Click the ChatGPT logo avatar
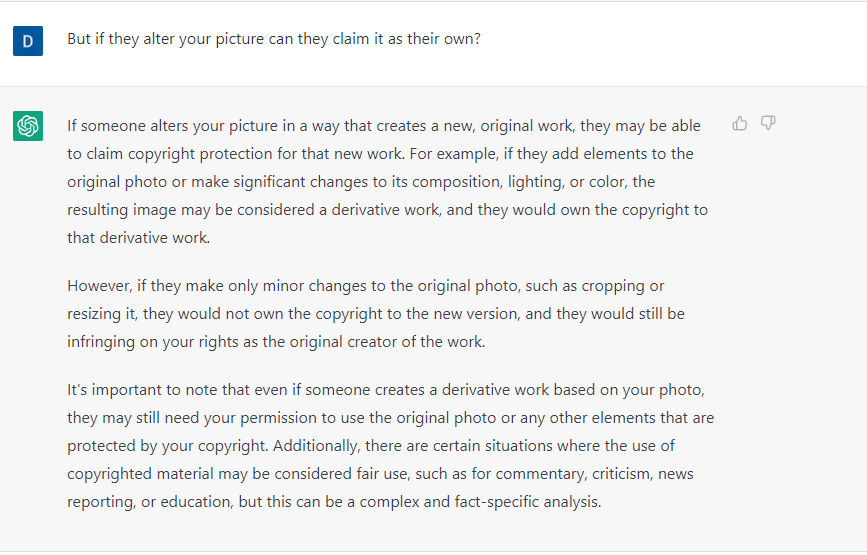The width and height of the screenshot is (867, 555). [x=28, y=126]
